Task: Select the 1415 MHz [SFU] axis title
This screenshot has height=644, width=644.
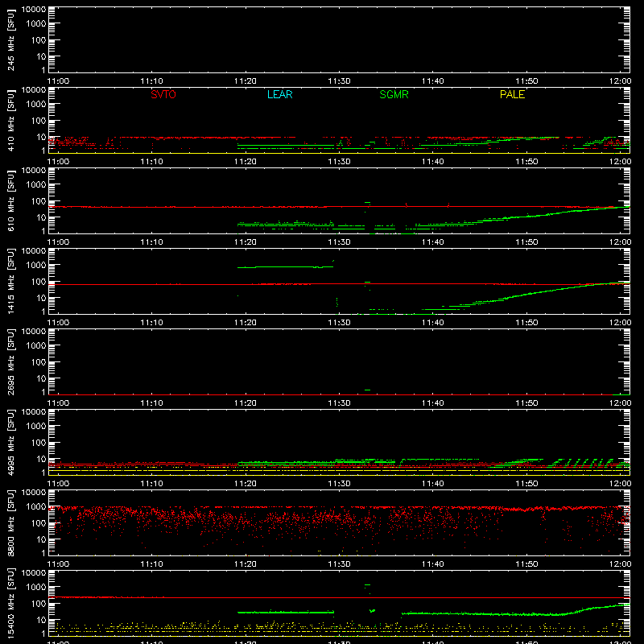Action: (10, 281)
